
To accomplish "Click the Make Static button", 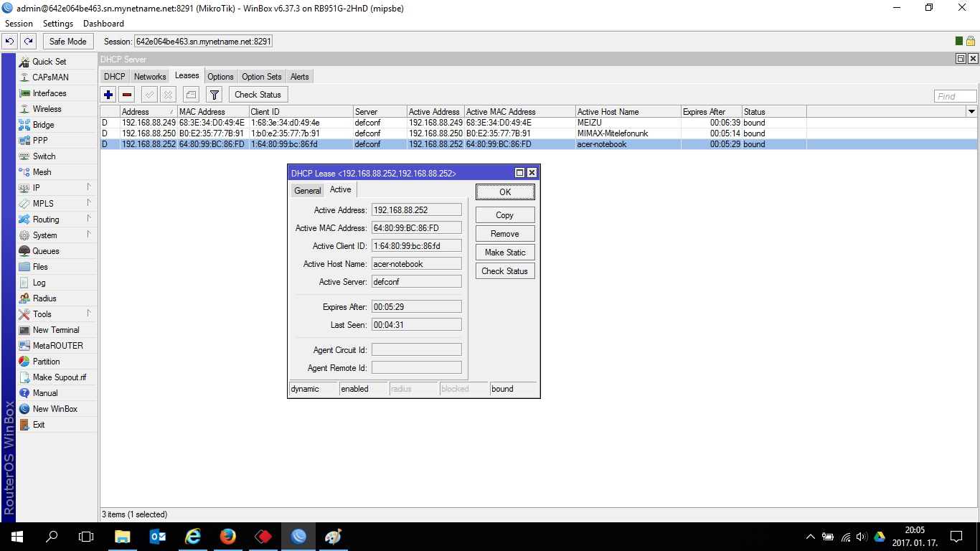I will tap(504, 252).
